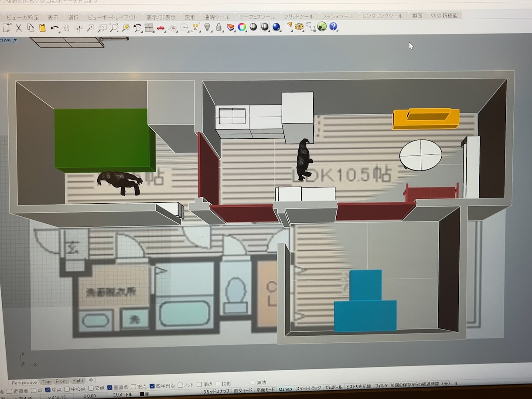
Task: Click the red car icon
Action: (x=161, y=28)
